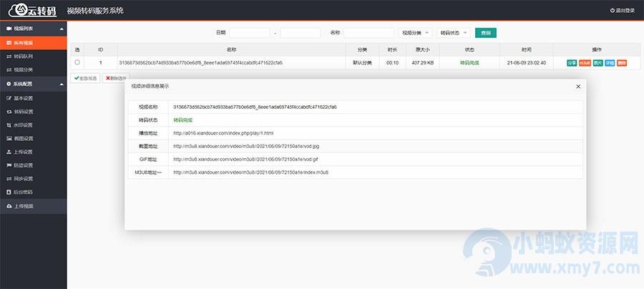The height and width of the screenshot is (289, 644).
Task: Click the 播放地址 URL in the dialog
Action: coord(223,133)
